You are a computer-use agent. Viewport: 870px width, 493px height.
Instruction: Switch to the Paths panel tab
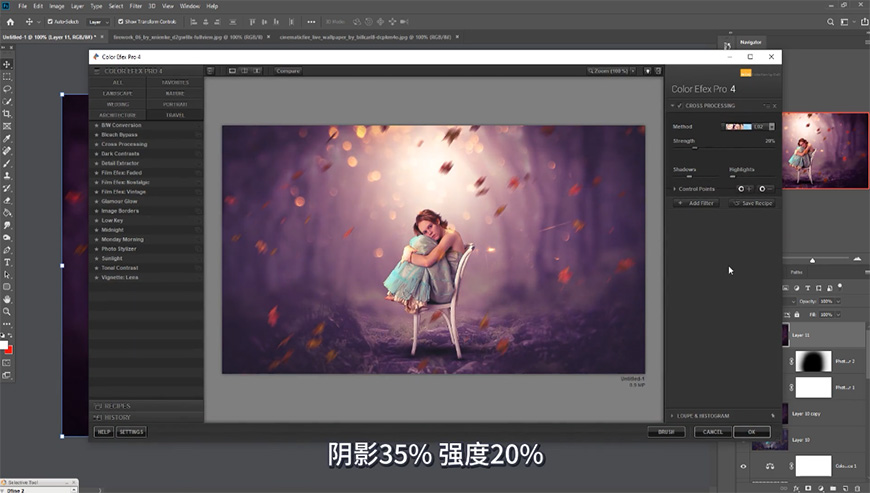coord(797,272)
